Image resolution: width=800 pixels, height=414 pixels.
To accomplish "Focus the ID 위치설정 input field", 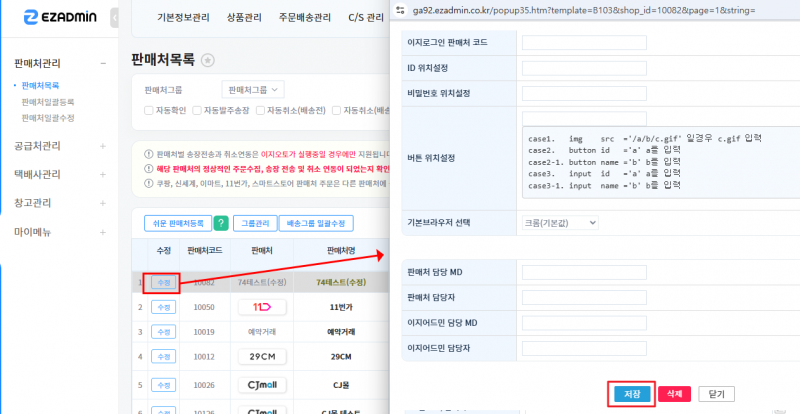I will pos(584,68).
